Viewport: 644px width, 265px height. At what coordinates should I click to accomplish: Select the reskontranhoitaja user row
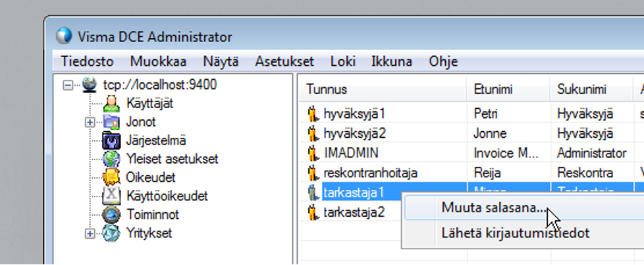[362, 173]
